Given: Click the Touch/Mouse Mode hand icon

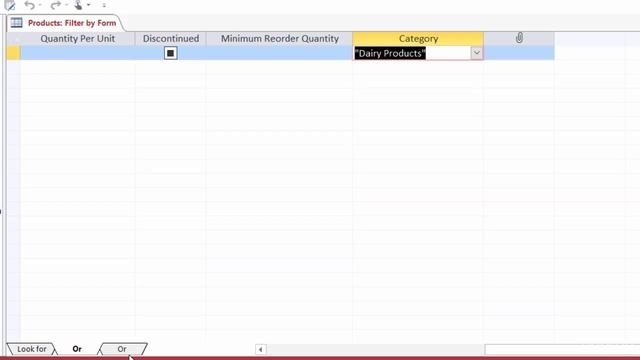Looking at the screenshot, I should (x=78, y=5).
